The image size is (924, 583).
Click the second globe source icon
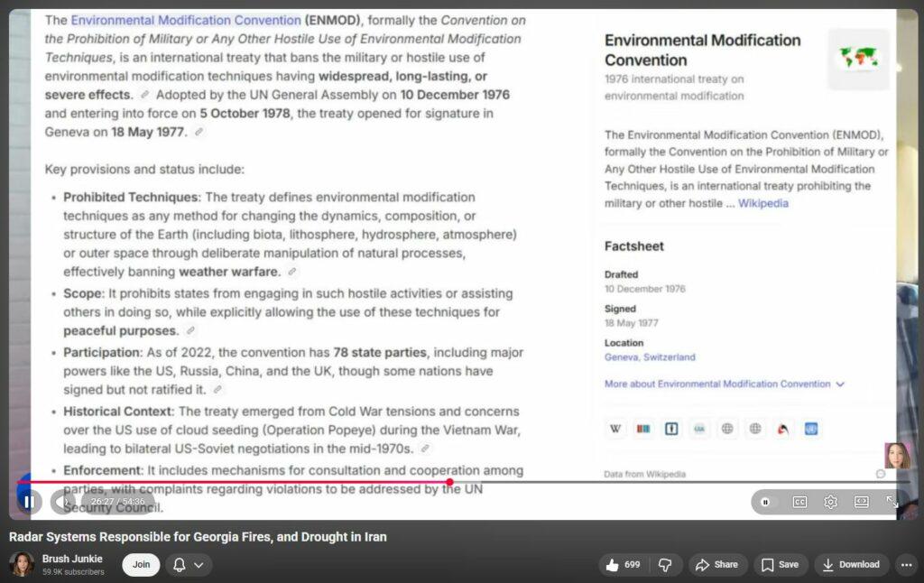pos(755,429)
